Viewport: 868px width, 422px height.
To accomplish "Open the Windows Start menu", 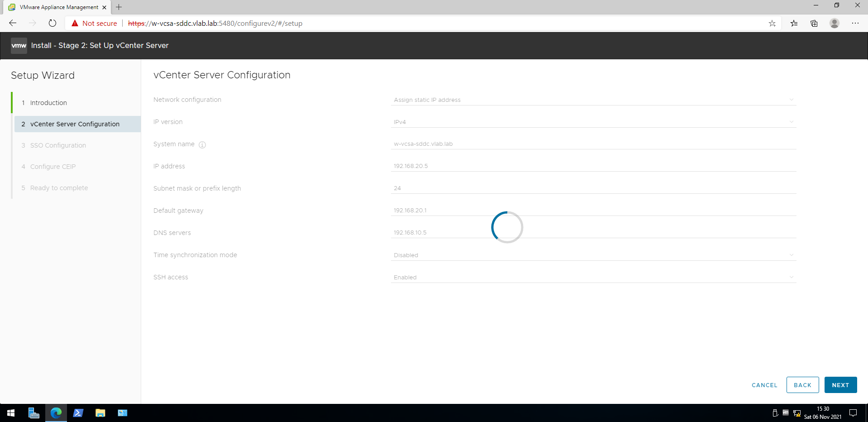I will click(x=11, y=413).
